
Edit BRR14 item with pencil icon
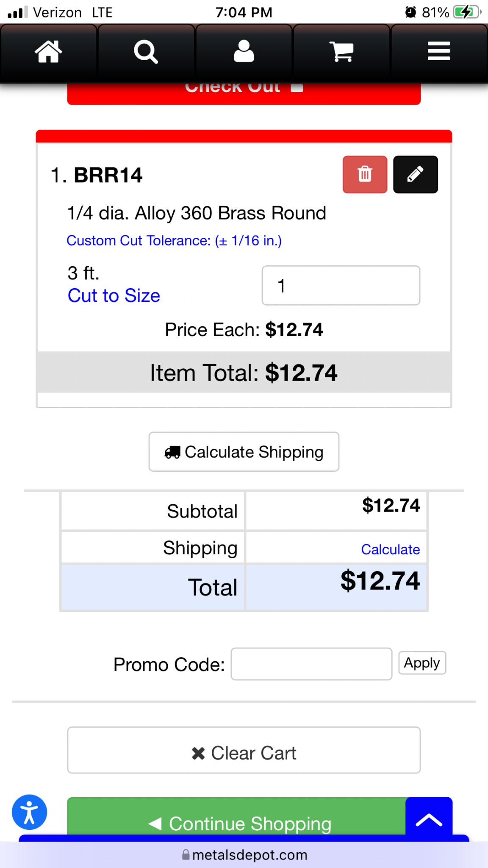416,175
